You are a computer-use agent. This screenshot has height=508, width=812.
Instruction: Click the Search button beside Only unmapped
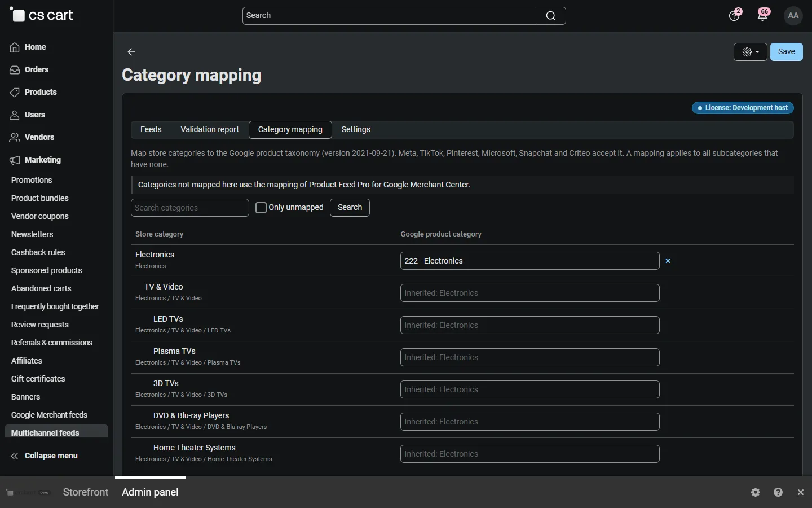click(x=350, y=208)
